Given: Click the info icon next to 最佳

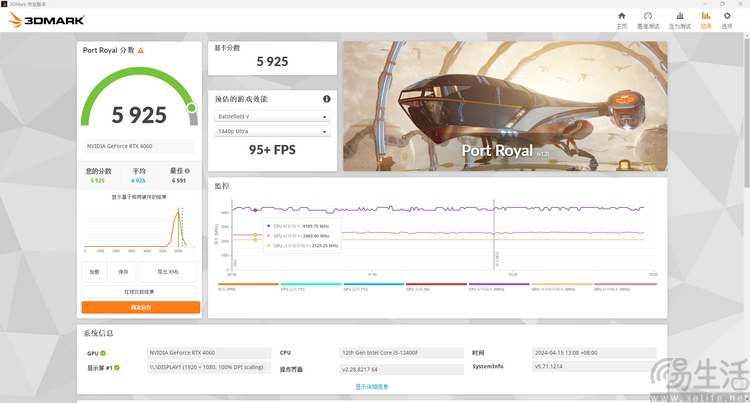Looking at the screenshot, I should [x=187, y=171].
